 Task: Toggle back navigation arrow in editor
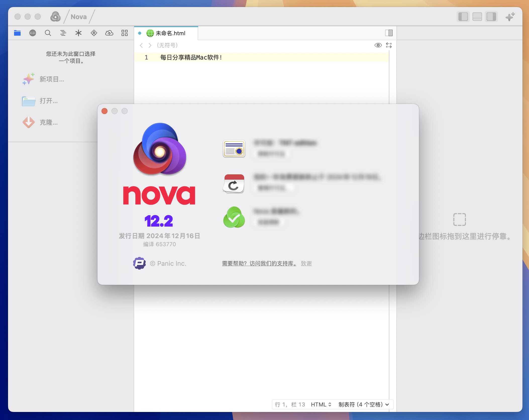141,45
